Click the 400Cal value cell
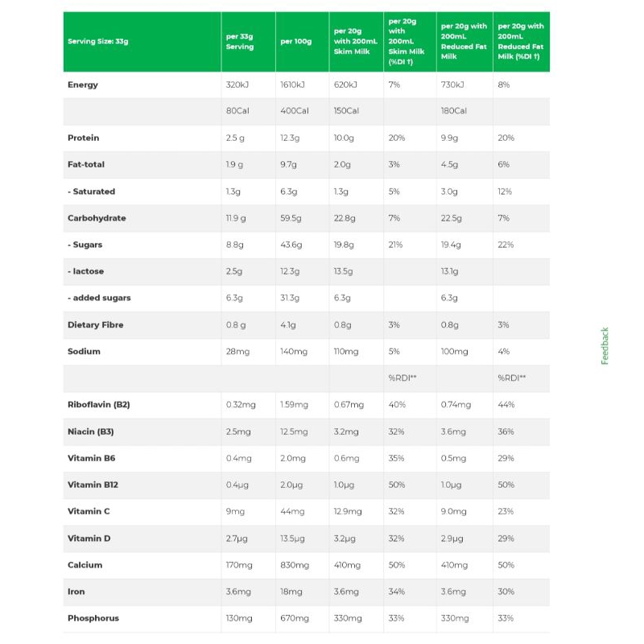The width and height of the screenshot is (644, 644). pyautogui.click(x=295, y=111)
